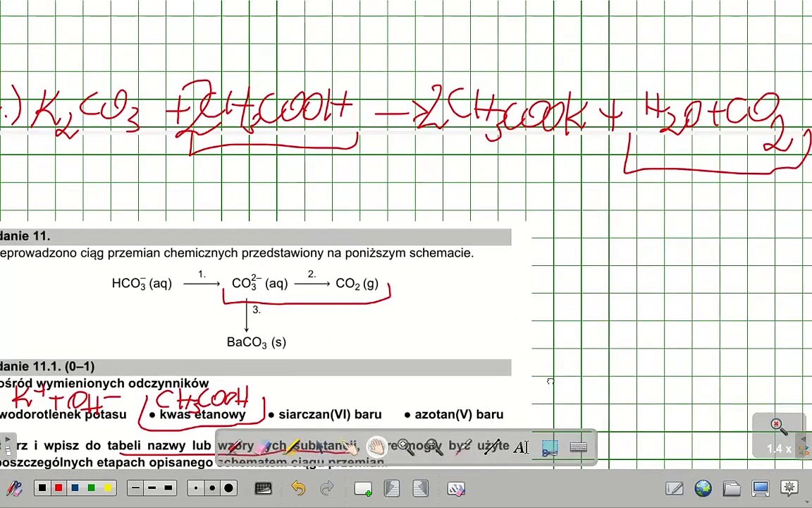Select the scroll-page hand tool
This screenshot has height=508, width=812.
point(377,447)
